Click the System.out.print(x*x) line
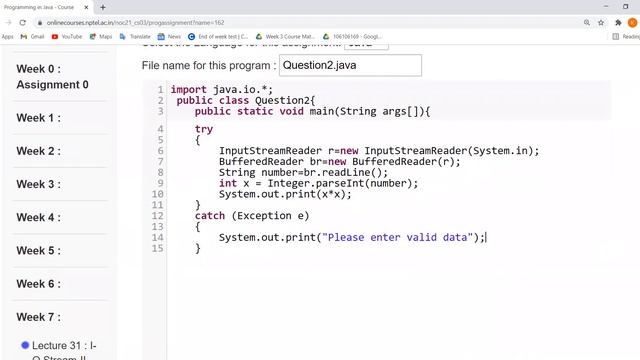The image size is (640, 360). pyautogui.click(x=285, y=194)
